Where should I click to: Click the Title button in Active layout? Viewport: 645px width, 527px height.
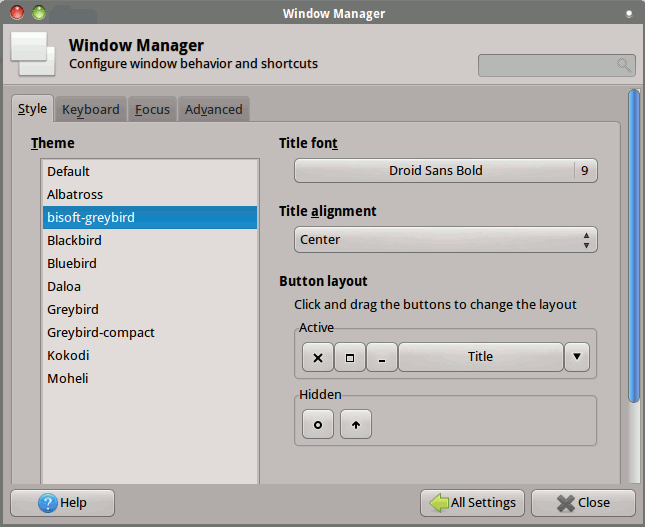tap(480, 357)
